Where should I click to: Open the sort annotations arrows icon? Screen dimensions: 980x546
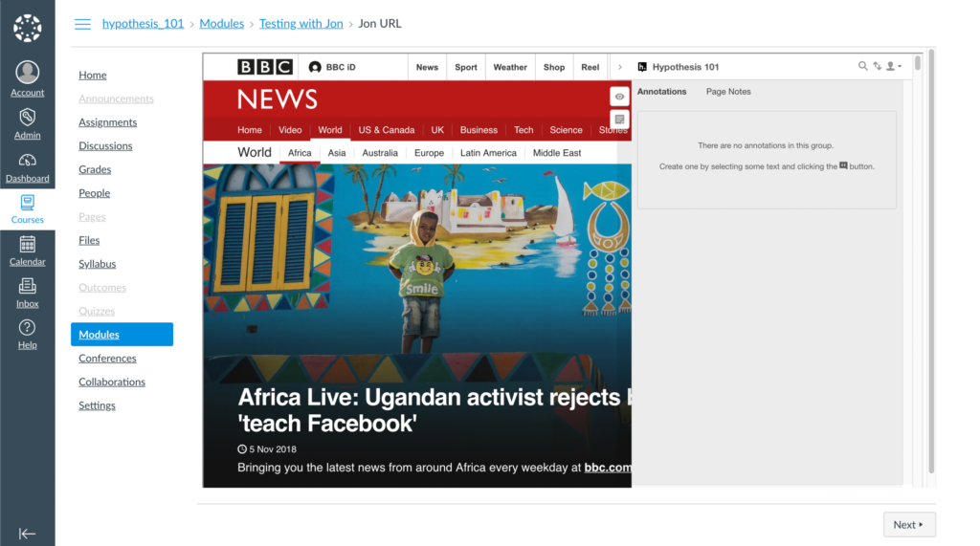[x=878, y=66]
